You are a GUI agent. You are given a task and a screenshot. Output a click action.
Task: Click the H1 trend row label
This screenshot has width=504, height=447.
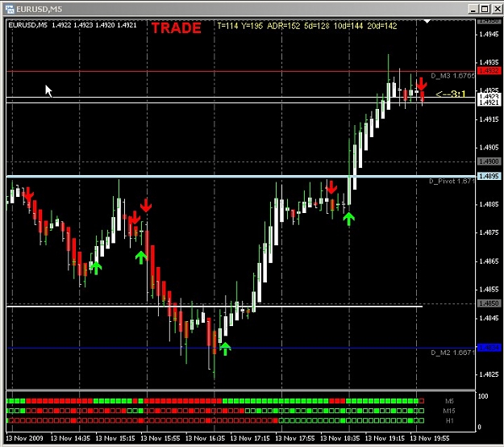pos(449,420)
